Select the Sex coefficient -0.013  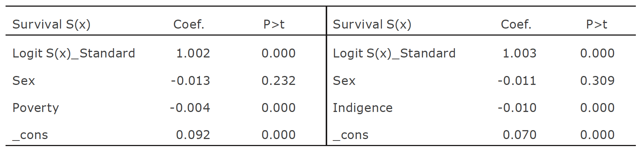(x=190, y=81)
